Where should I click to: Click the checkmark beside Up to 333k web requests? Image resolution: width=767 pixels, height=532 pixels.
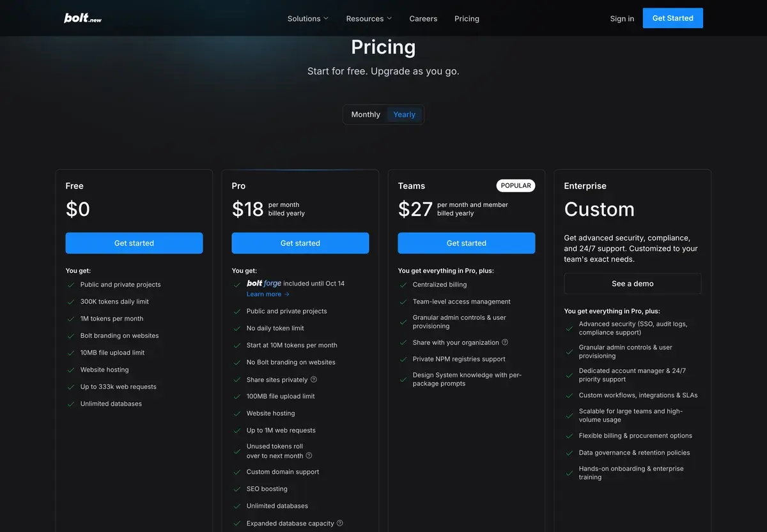(71, 387)
